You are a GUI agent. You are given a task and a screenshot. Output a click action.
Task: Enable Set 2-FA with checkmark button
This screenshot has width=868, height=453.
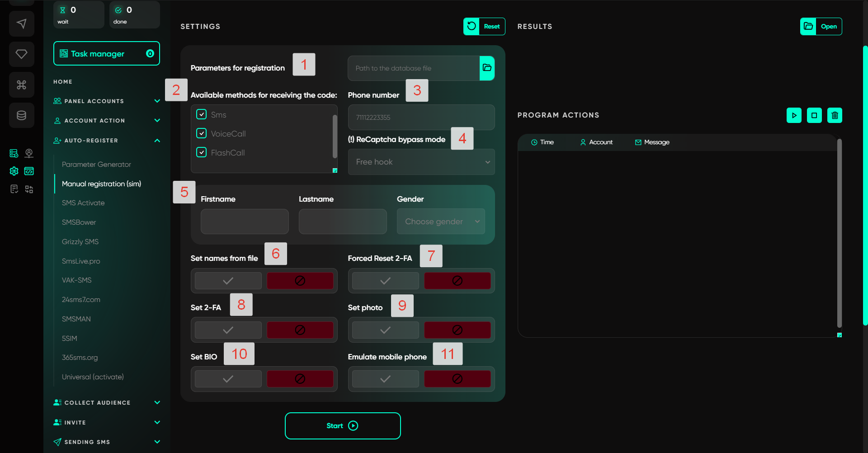228,330
